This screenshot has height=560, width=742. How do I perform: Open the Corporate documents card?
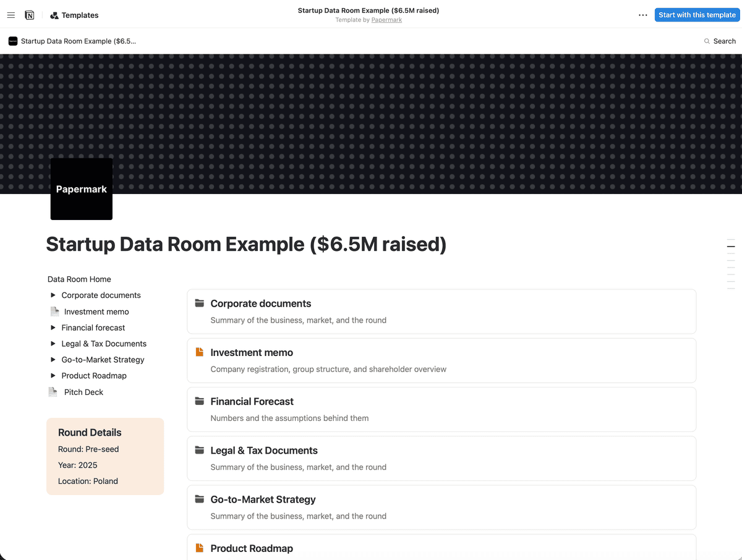441,312
